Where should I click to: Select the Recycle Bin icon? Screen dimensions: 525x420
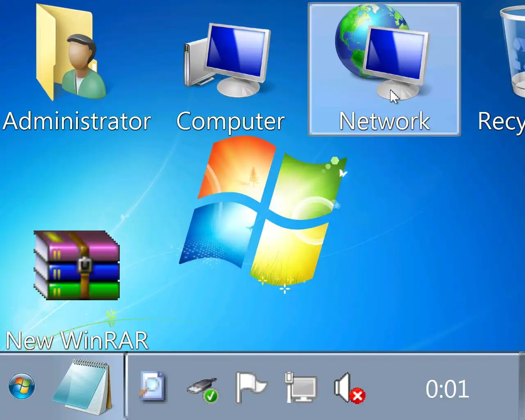tap(513, 51)
